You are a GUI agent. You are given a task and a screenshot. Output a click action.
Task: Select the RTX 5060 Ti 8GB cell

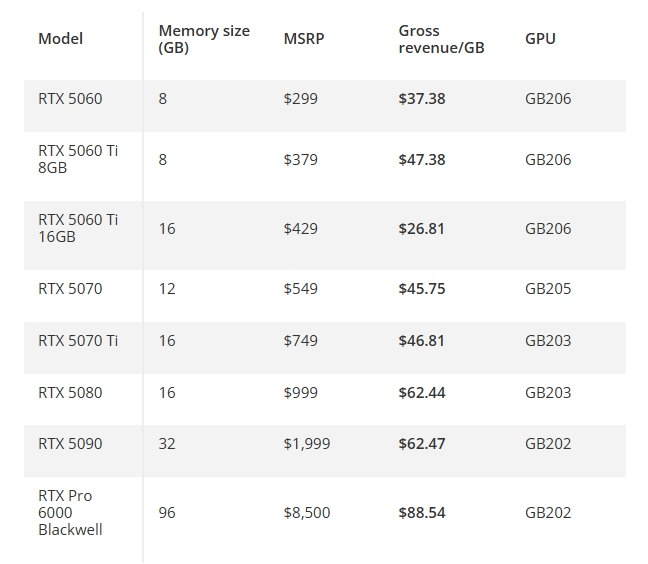78,154
